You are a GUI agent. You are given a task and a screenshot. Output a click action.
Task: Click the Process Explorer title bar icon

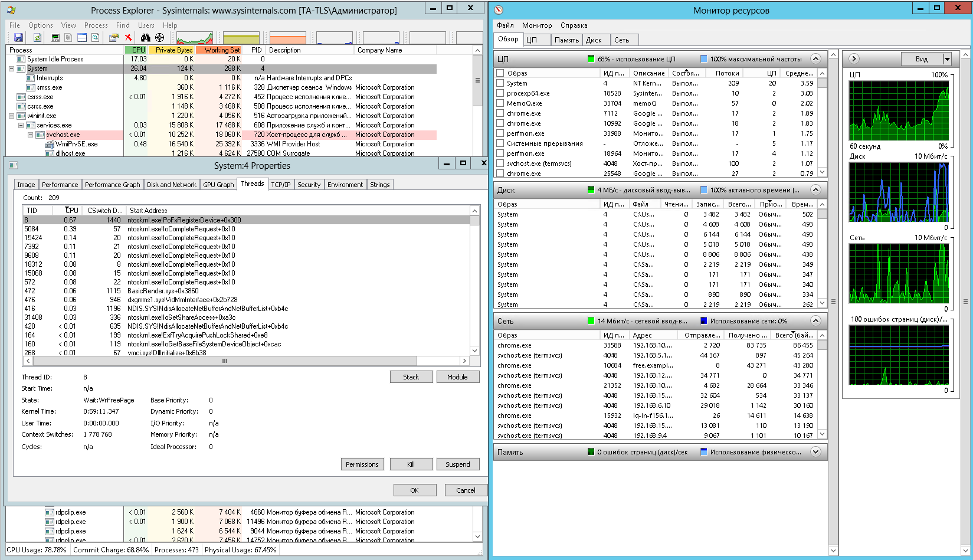(x=11, y=10)
